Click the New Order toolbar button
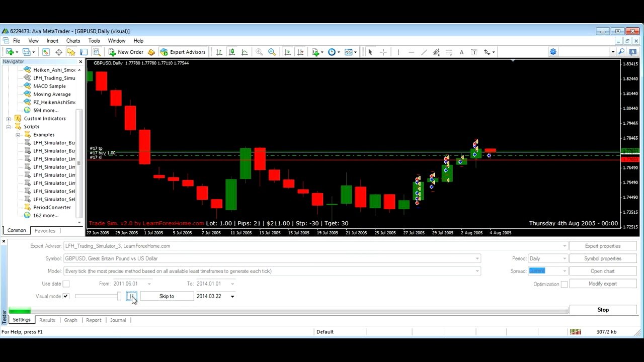The image size is (644, 362). click(126, 52)
